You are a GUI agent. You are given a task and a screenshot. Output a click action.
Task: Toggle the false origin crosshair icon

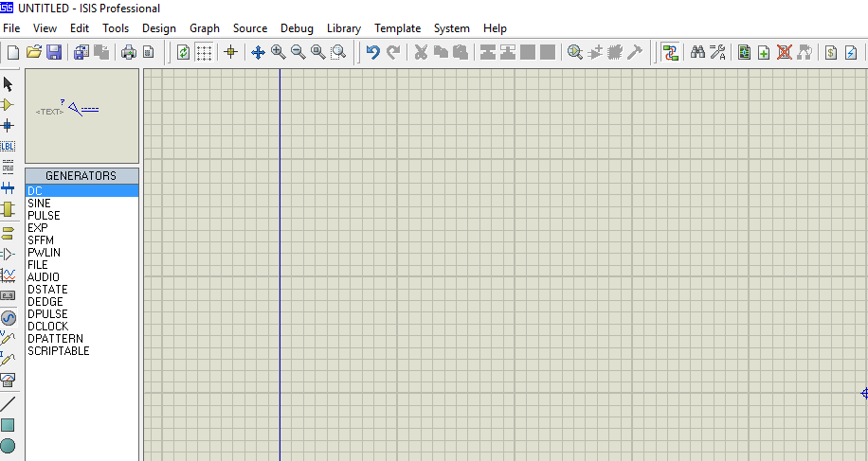pos(231,52)
